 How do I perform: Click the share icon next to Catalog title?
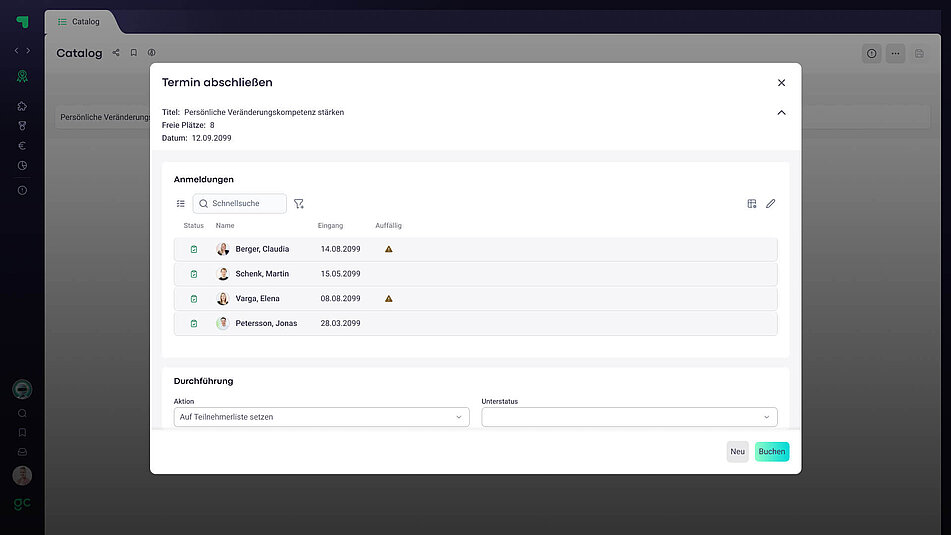116,53
